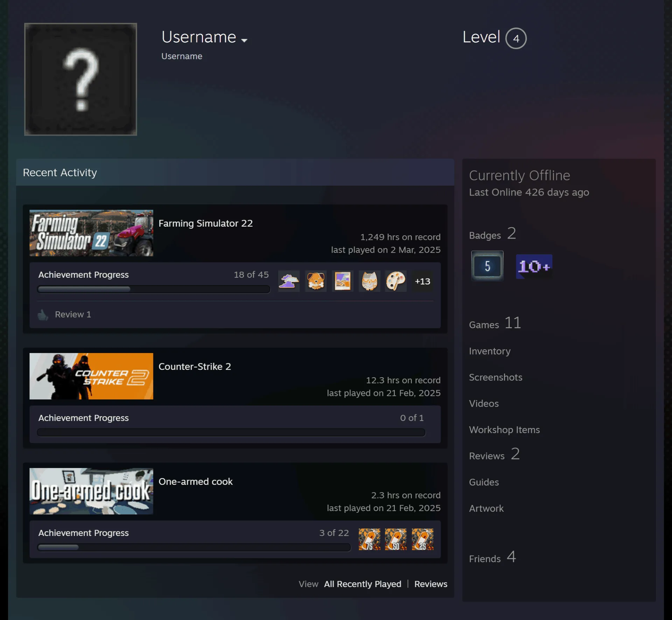The image size is (672, 620).
Task: View the 50 knife achievement icon
Action: (x=396, y=539)
